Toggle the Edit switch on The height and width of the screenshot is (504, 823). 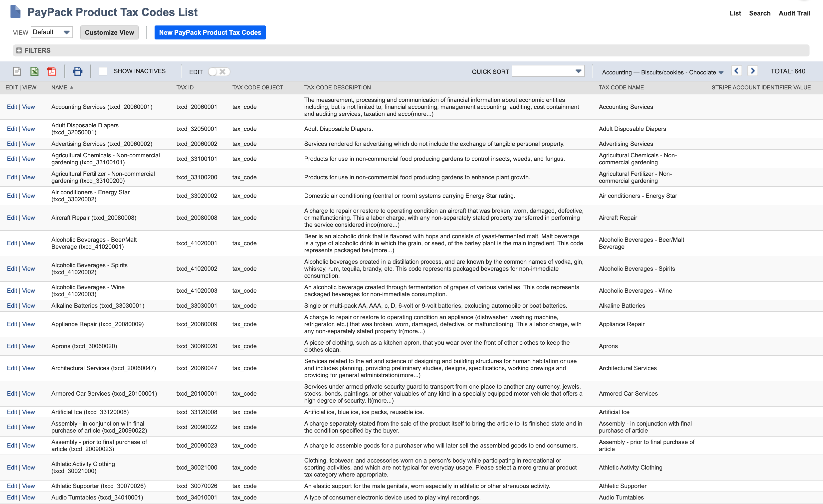coord(213,71)
